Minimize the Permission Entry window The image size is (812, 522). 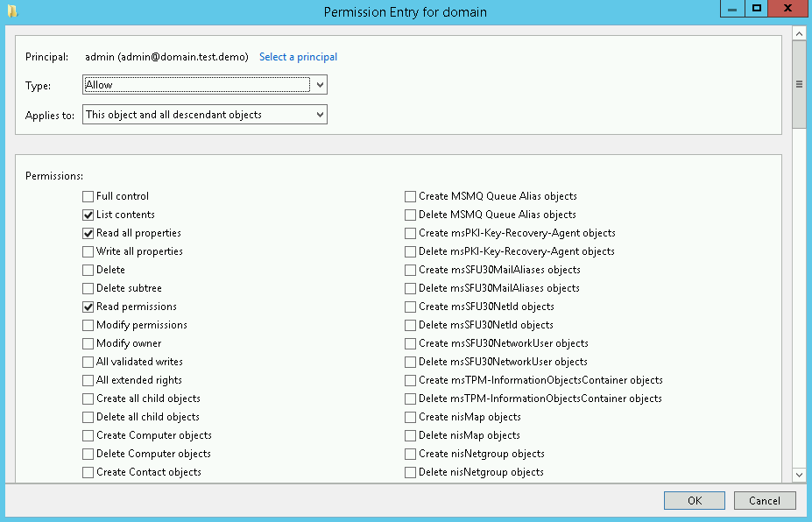[x=732, y=8]
